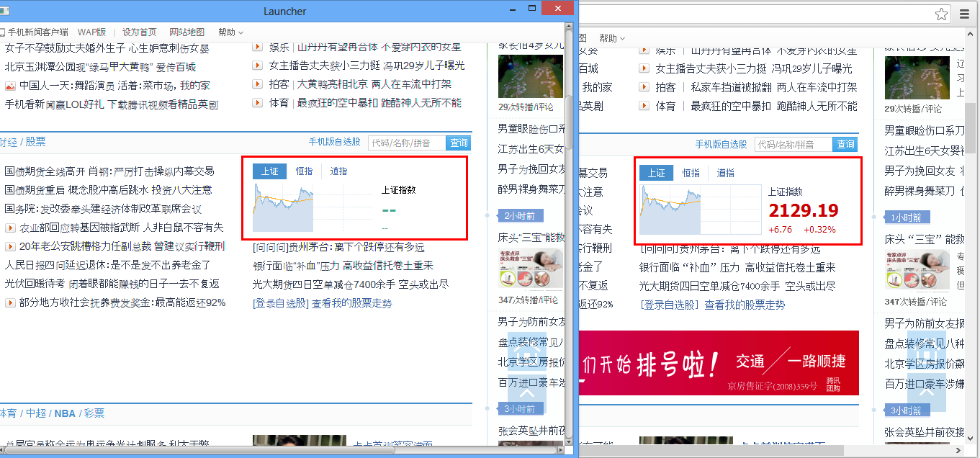Click the picture icon before 中国人一天

[10, 86]
